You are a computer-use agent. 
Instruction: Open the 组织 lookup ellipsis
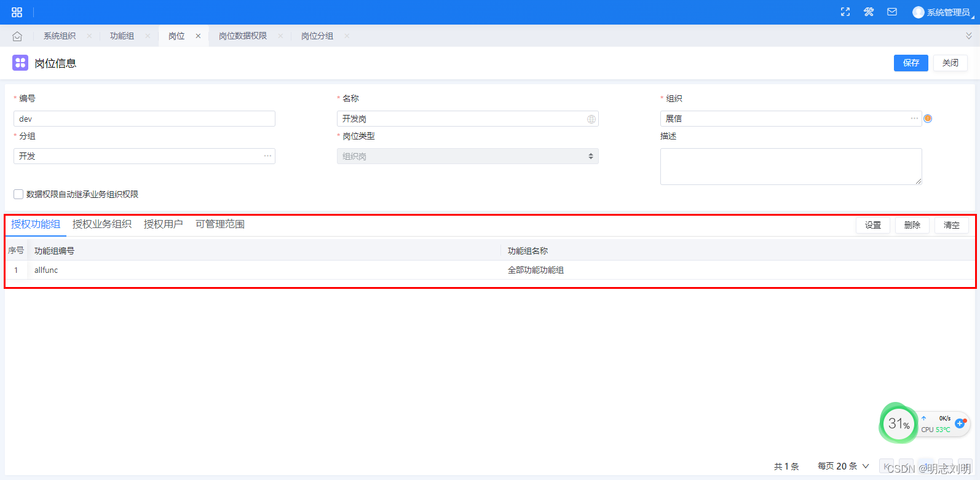click(914, 119)
